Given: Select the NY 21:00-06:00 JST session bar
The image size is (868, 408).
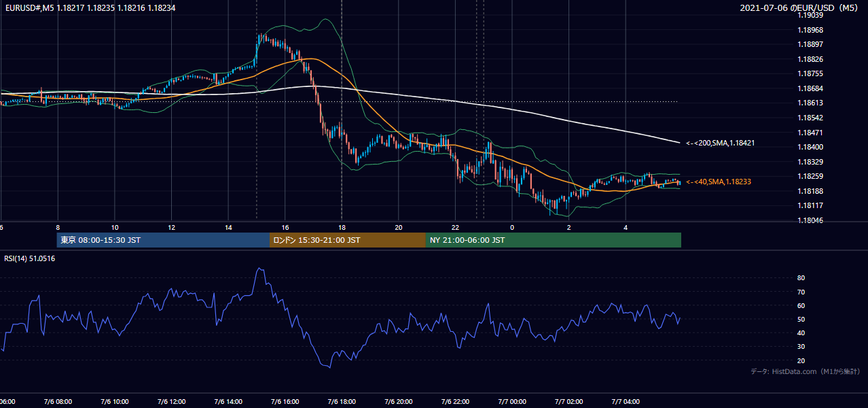Looking at the screenshot, I should pos(554,240).
